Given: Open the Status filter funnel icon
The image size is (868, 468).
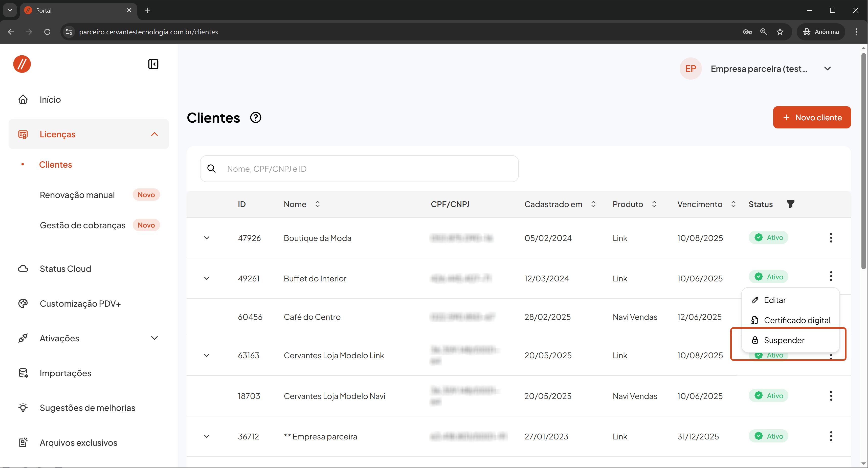Looking at the screenshot, I should pyautogui.click(x=790, y=204).
